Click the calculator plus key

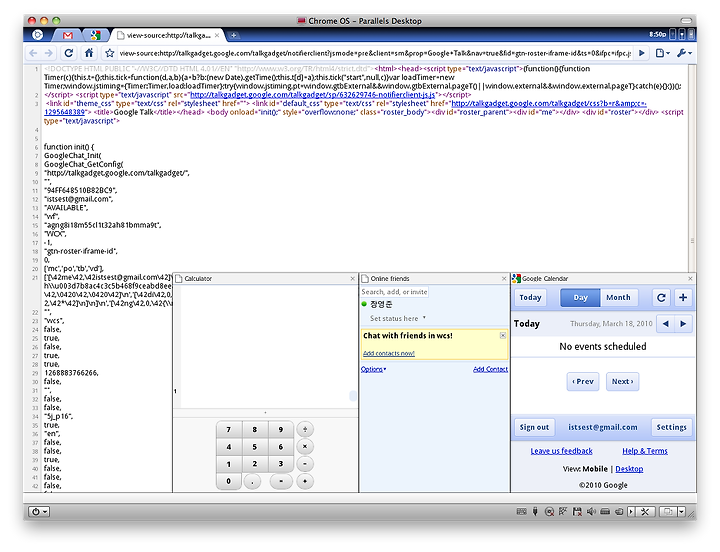pos(305,481)
